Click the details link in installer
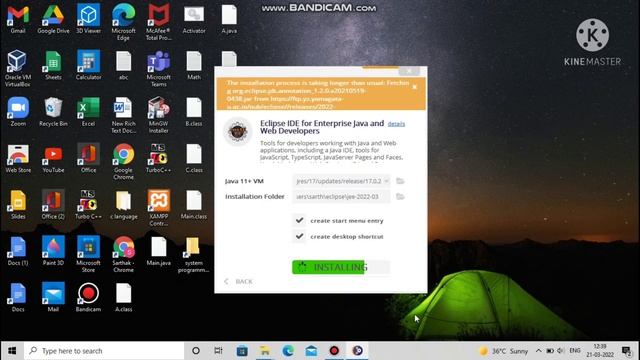Viewport: 640px width, 360px height. pos(396,124)
